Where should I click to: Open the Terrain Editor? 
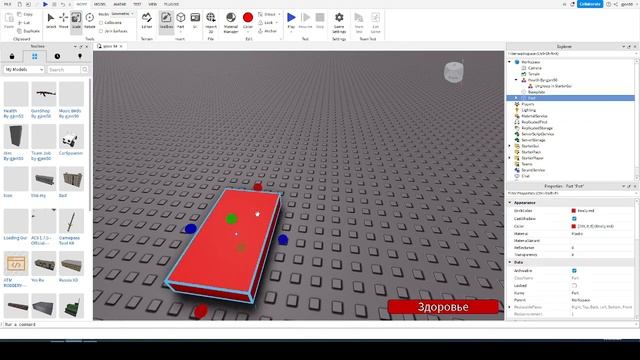147,21
